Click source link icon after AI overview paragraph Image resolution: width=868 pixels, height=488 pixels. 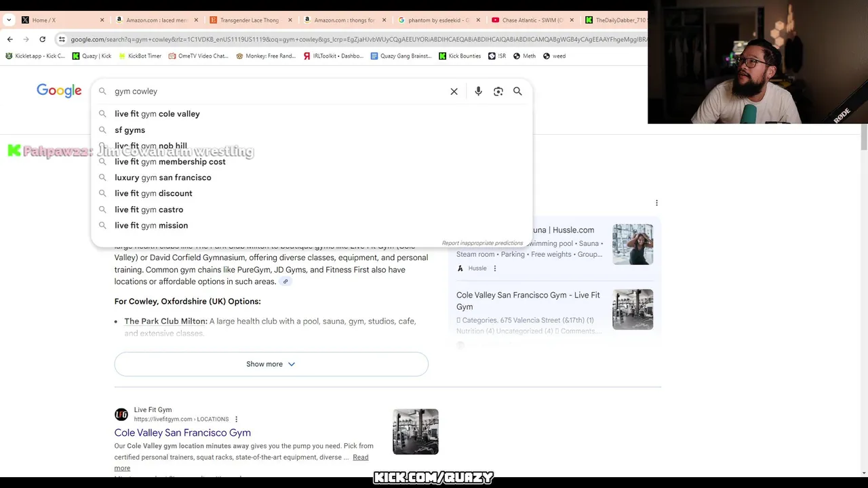[x=285, y=282]
